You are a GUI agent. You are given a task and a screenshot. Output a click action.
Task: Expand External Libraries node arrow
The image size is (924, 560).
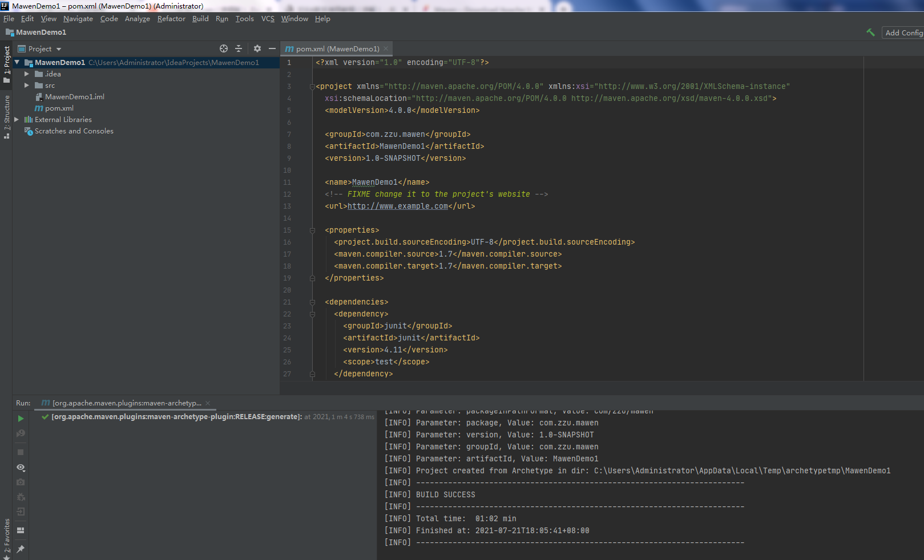point(17,120)
